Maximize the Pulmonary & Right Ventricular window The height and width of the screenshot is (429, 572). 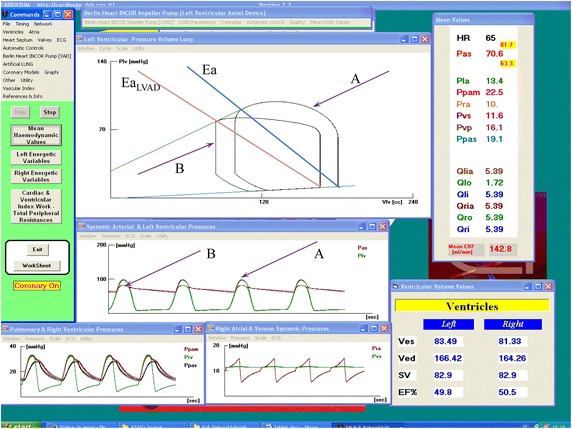pyautogui.click(x=188, y=329)
